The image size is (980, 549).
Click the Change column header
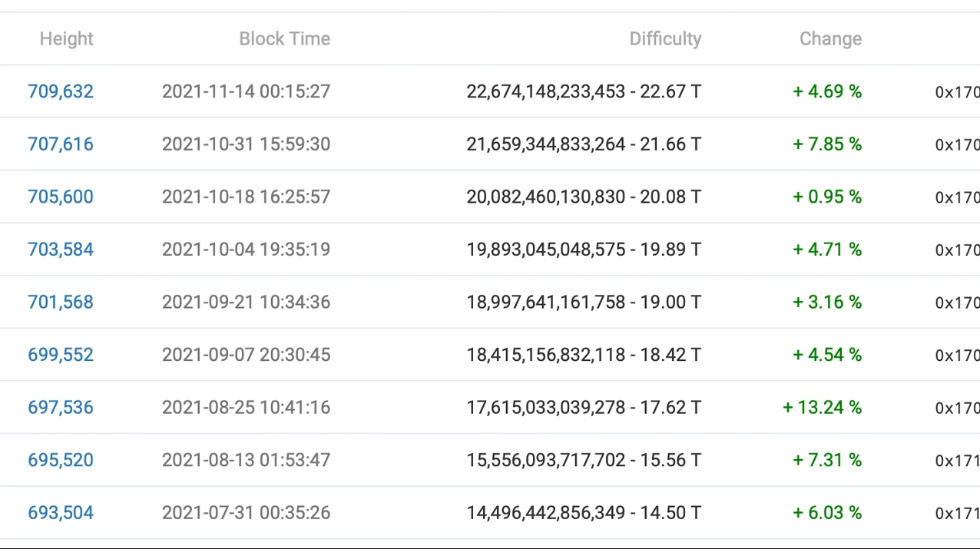[x=830, y=38]
